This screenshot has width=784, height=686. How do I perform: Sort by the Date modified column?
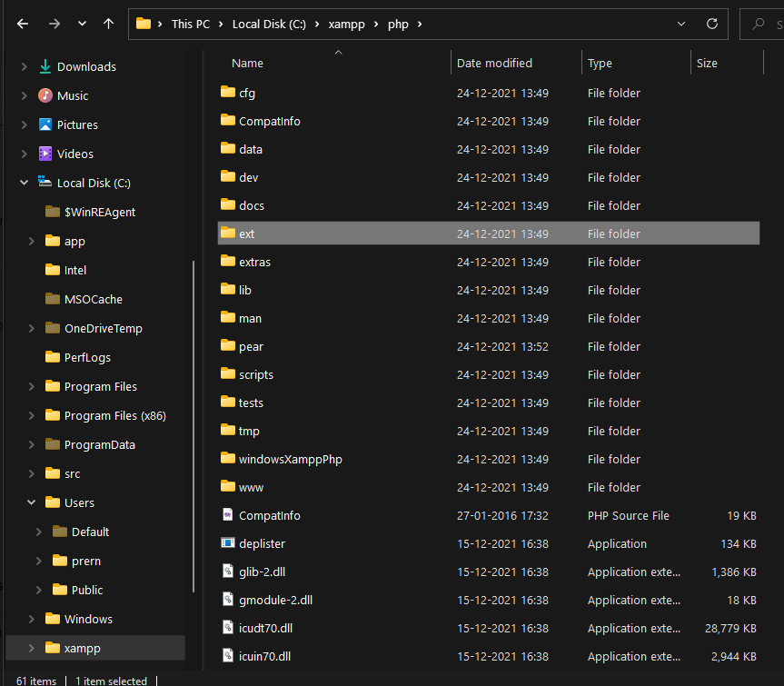[x=494, y=63]
